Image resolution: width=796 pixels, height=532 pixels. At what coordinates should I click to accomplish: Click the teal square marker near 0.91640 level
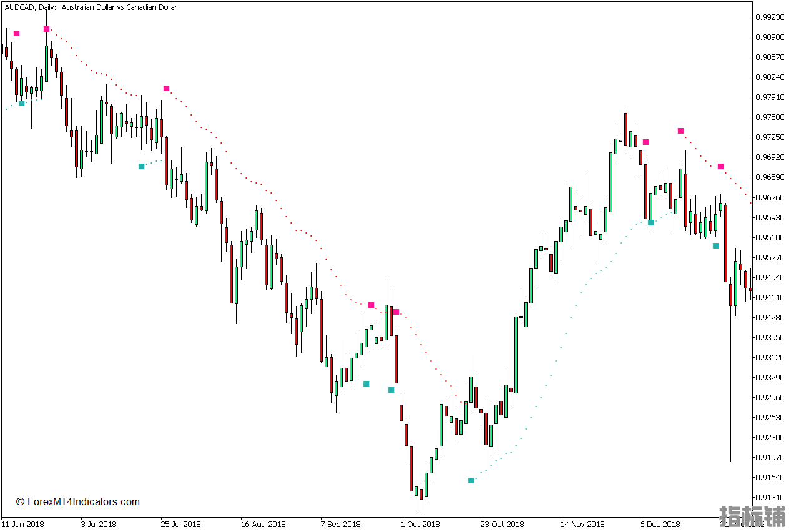471,480
